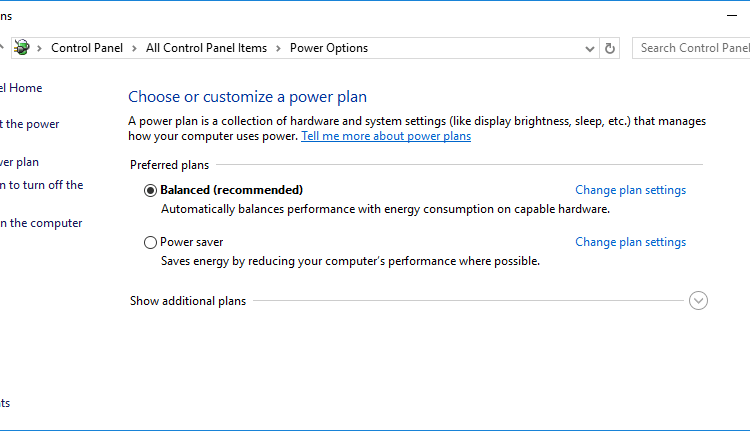Refresh the Power Options page
Viewport: 750px width, 431px height.
(611, 48)
